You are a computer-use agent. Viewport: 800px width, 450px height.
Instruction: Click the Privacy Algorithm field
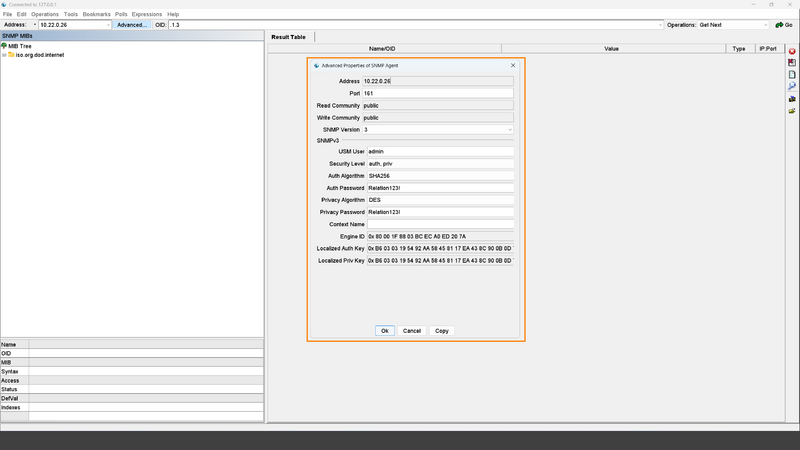coord(440,200)
